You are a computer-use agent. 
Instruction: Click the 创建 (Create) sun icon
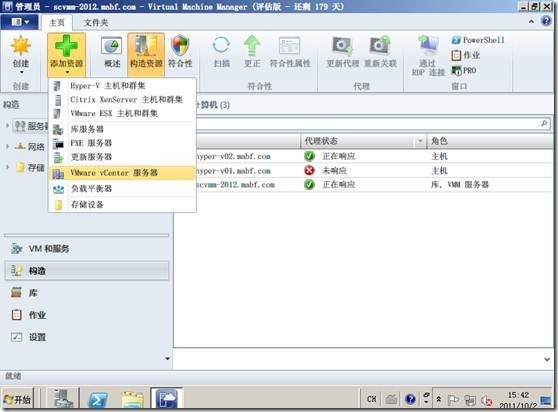[21, 46]
